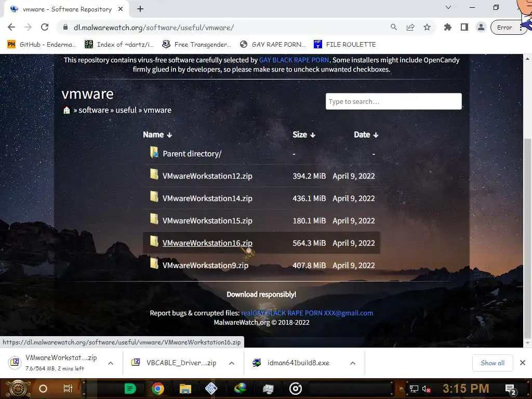Open the FILE ROULETTE bookmark

[x=345, y=45]
